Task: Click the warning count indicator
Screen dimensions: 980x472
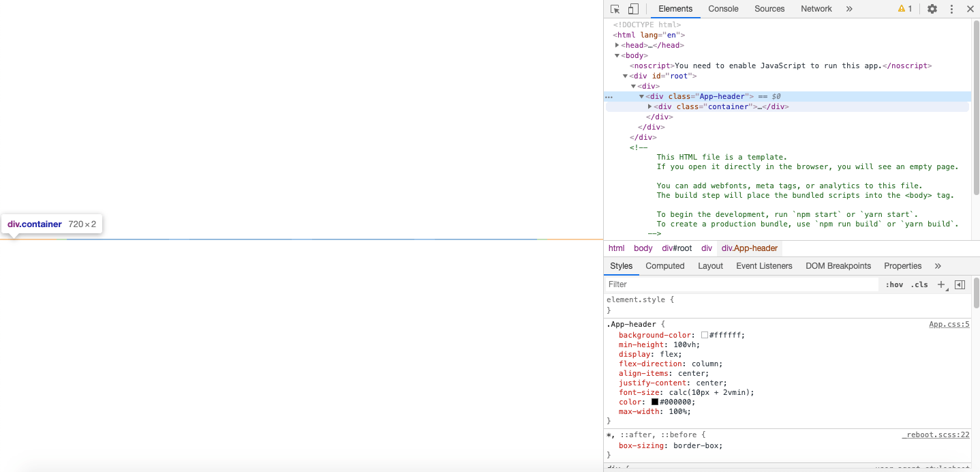Action: pos(905,9)
